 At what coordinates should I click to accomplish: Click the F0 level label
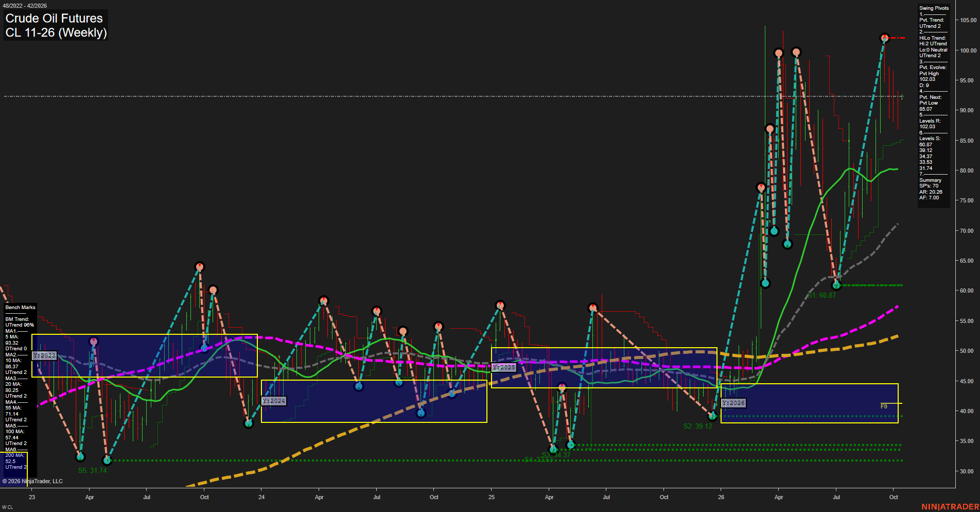pyautogui.click(x=884, y=406)
